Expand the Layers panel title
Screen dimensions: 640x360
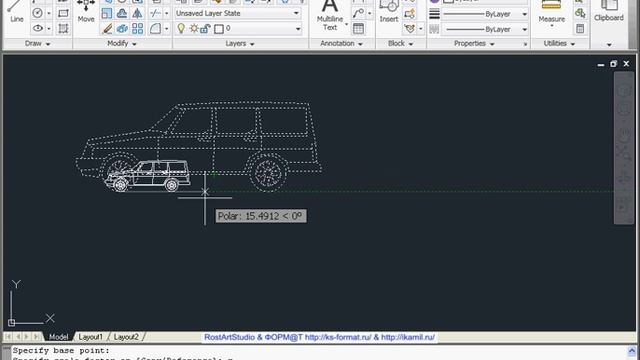tap(240, 43)
